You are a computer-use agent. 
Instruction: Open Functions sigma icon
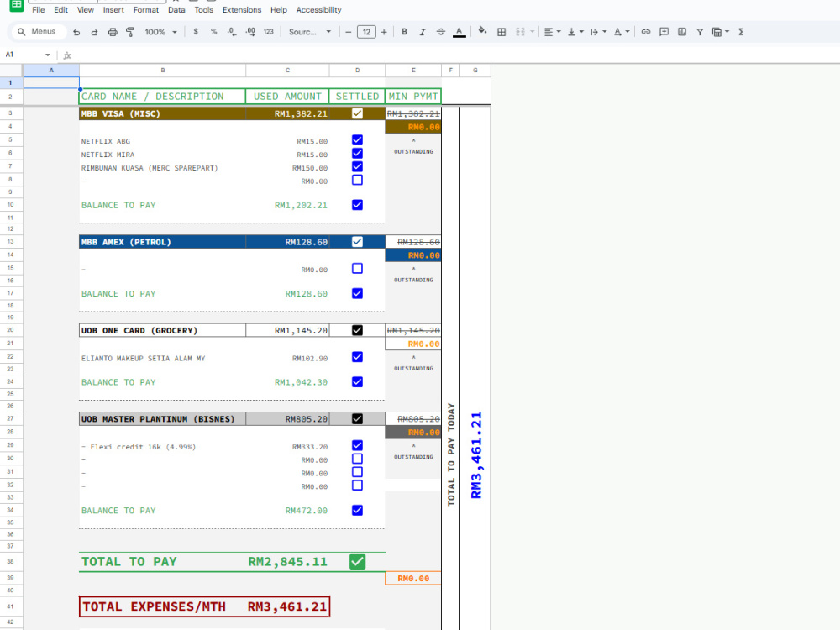point(742,32)
